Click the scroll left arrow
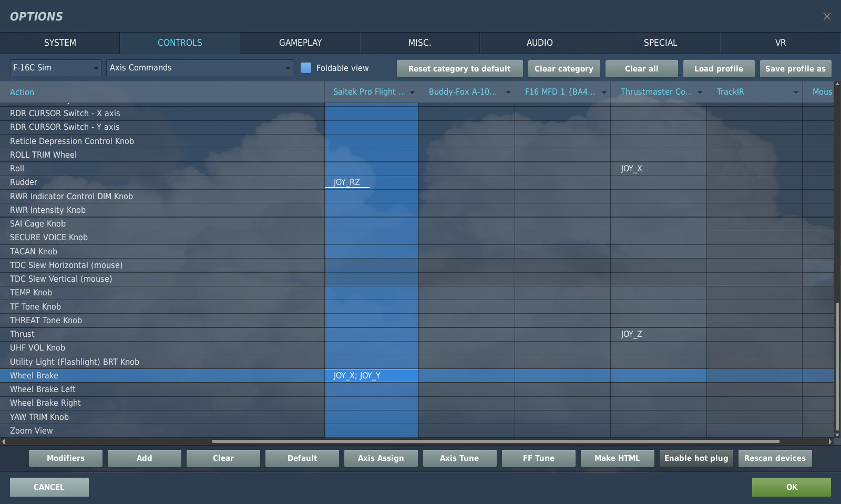Image resolution: width=841 pixels, height=504 pixels. (4, 441)
